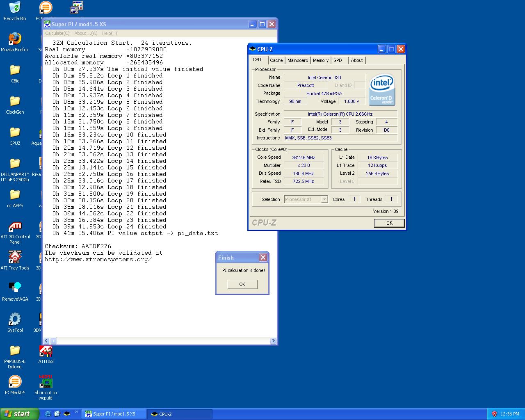Screen dimensions: 525x420
Task: Open the oc APPS desktop folder
Action: coord(15,198)
